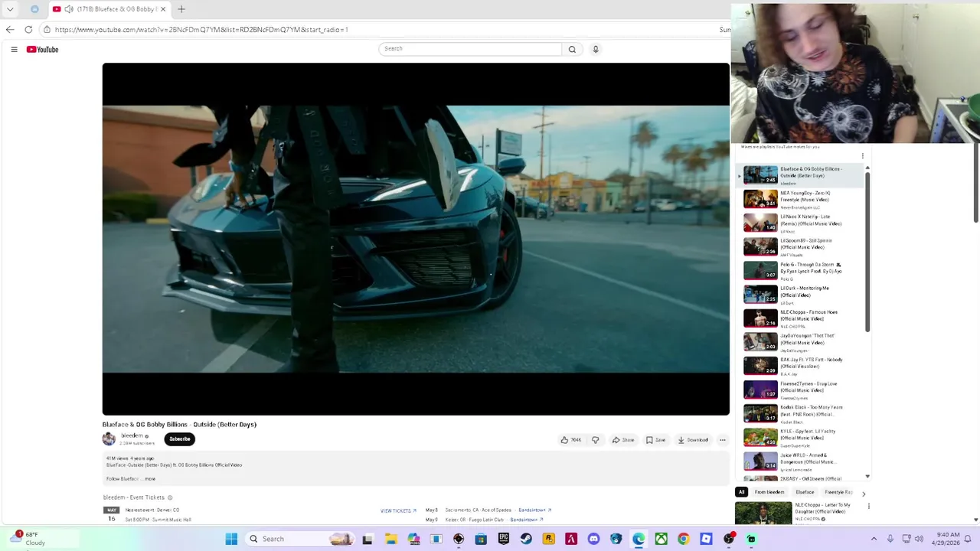This screenshot has height=551, width=980.
Task: Click the taskbar Search box
Action: 301,539
